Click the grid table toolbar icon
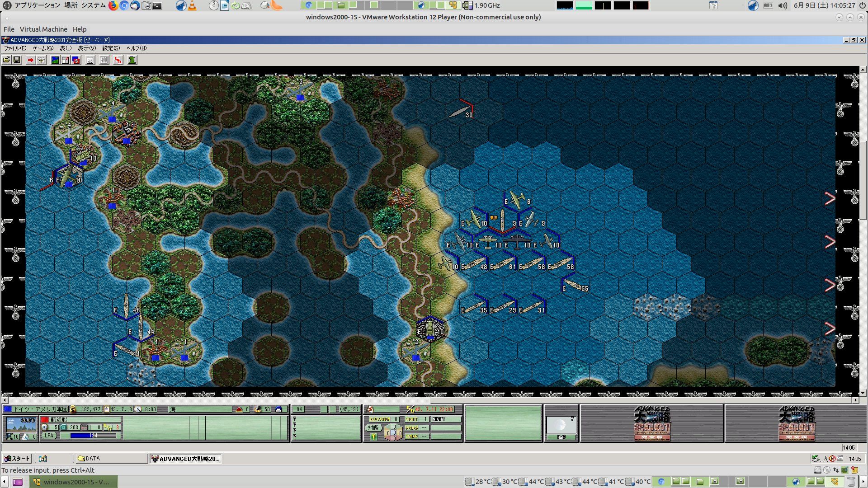 coord(90,60)
